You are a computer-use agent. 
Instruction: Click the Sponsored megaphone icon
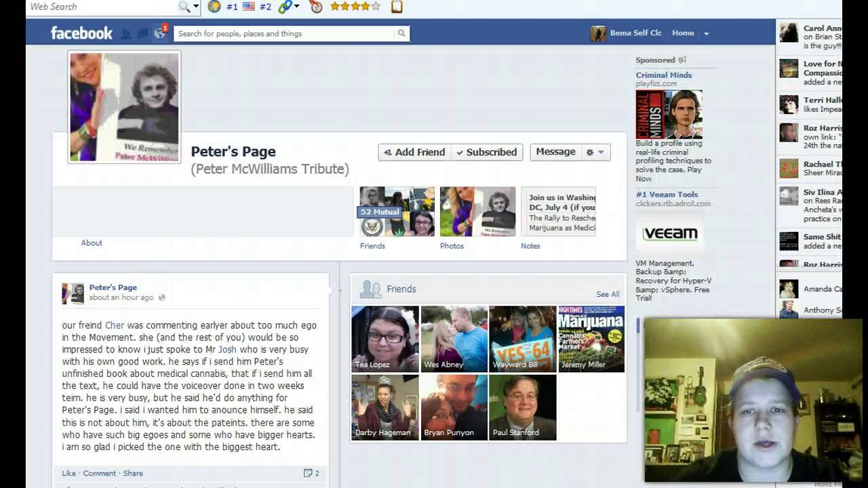[682, 60]
